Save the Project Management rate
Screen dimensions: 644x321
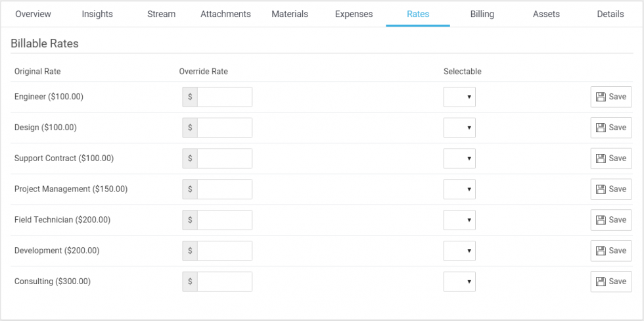tap(610, 189)
